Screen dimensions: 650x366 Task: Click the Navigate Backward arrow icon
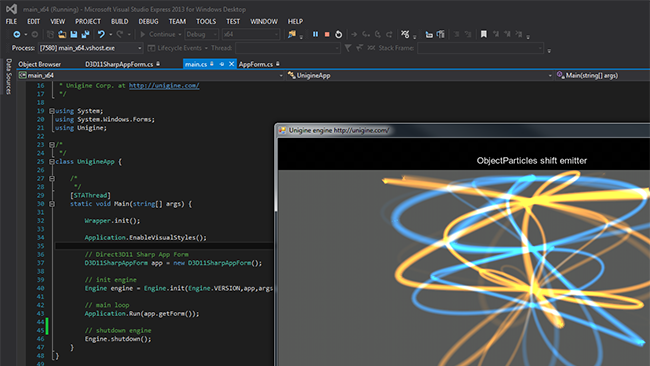point(17,34)
